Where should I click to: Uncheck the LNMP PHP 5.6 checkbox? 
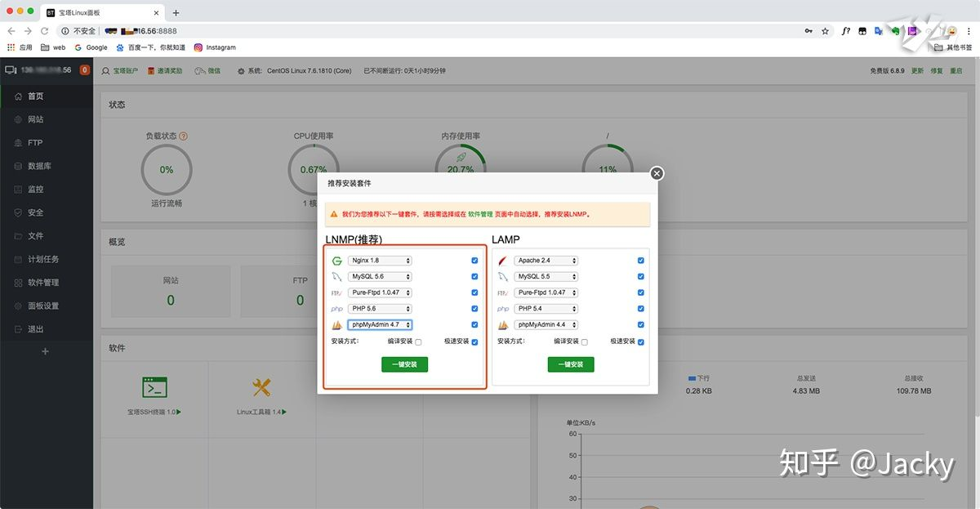tap(474, 309)
